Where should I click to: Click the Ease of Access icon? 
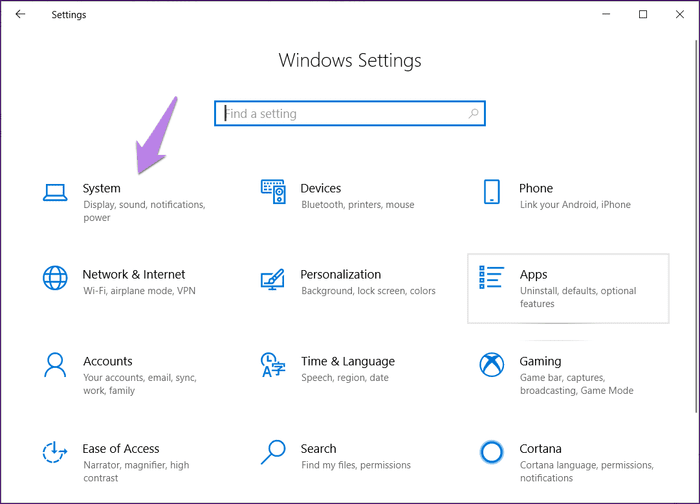54,452
